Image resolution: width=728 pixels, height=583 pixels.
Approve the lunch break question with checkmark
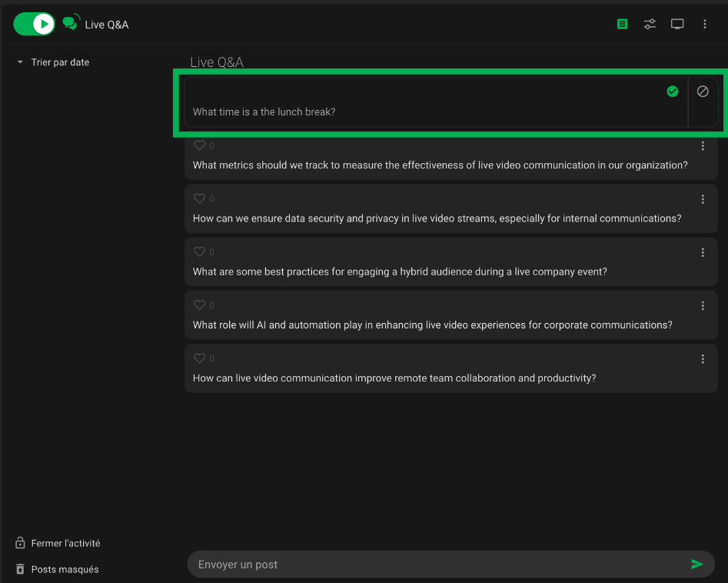[x=673, y=92]
